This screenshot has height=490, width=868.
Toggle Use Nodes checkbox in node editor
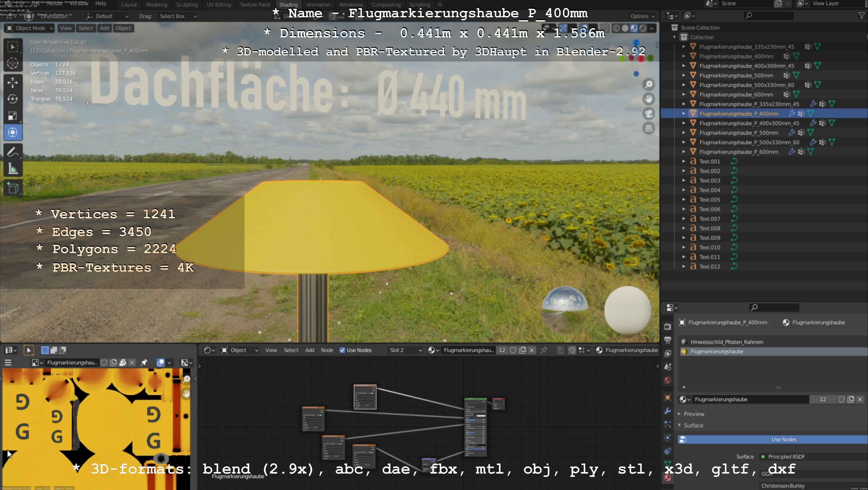tap(342, 350)
